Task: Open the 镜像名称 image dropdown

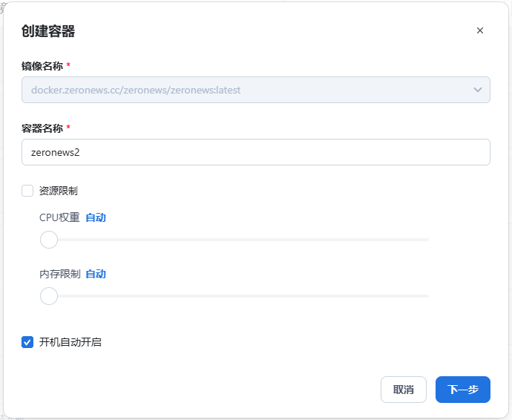Action: point(256,90)
